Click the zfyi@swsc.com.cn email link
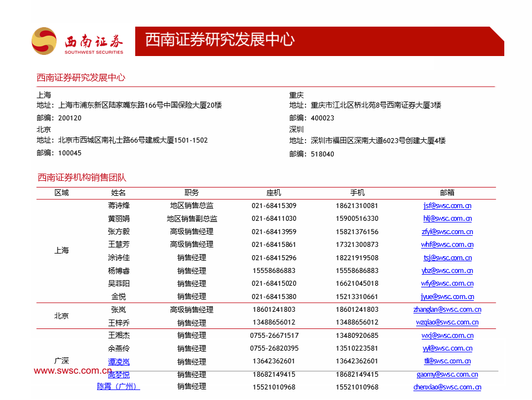The height and width of the screenshot is (400, 532). coord(447,232)
